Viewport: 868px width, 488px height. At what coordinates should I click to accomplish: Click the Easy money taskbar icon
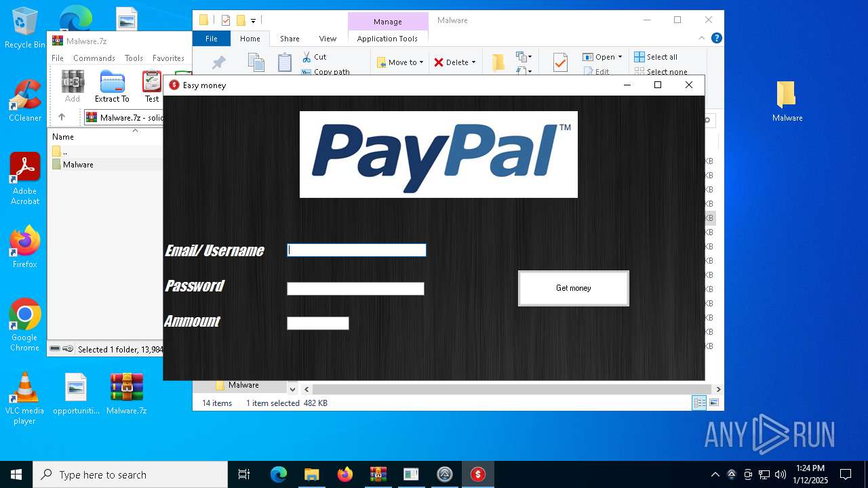(478, 474)
